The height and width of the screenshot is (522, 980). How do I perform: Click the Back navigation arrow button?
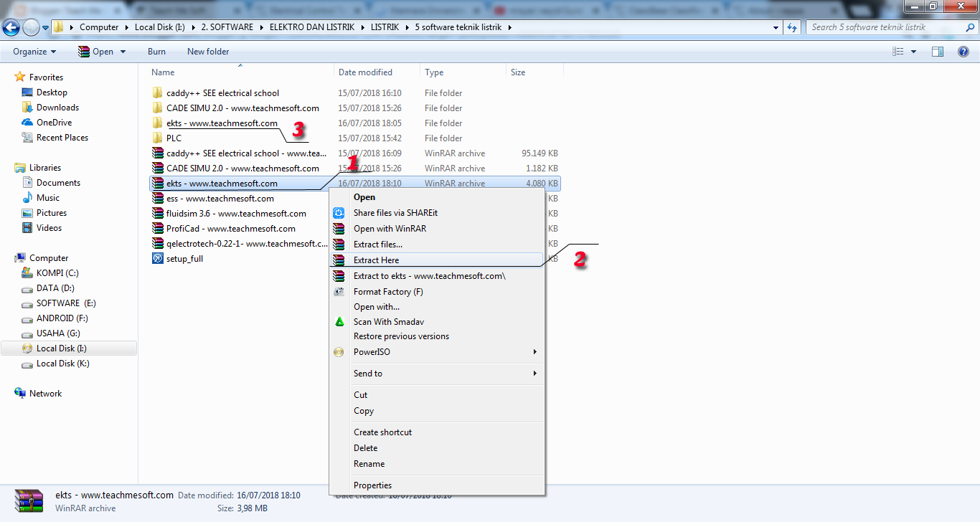(11, 27)
